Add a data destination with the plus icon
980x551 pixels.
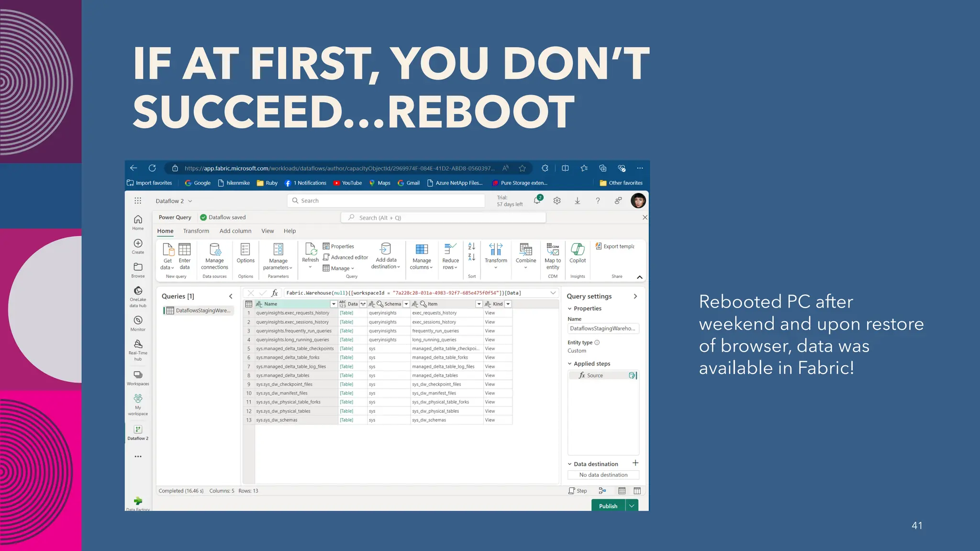pos(635,463)
